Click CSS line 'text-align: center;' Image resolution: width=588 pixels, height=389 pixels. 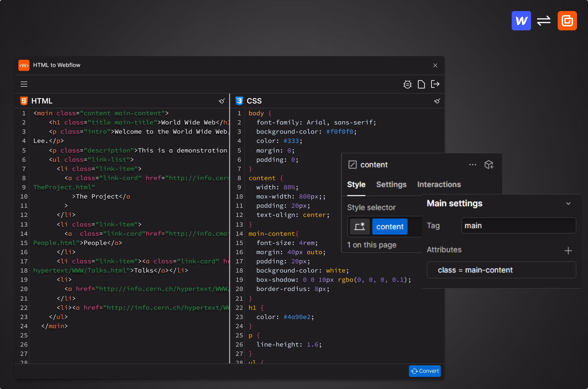click(x=293, y=215)
